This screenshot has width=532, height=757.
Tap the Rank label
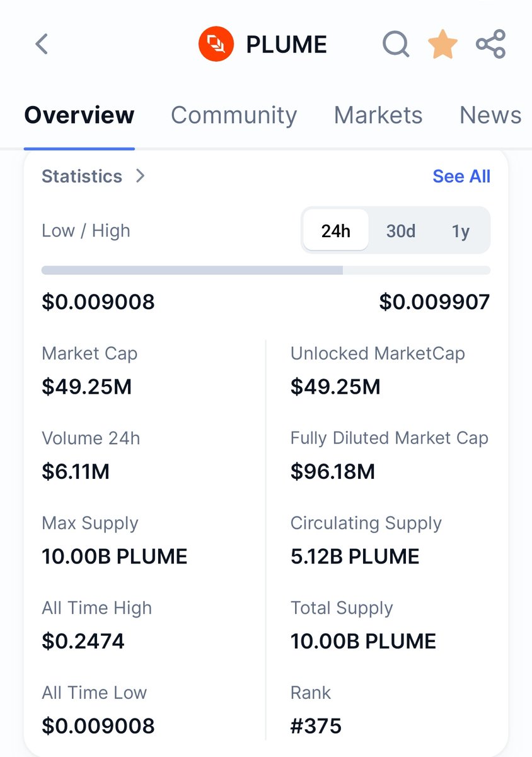click(311, 693)
